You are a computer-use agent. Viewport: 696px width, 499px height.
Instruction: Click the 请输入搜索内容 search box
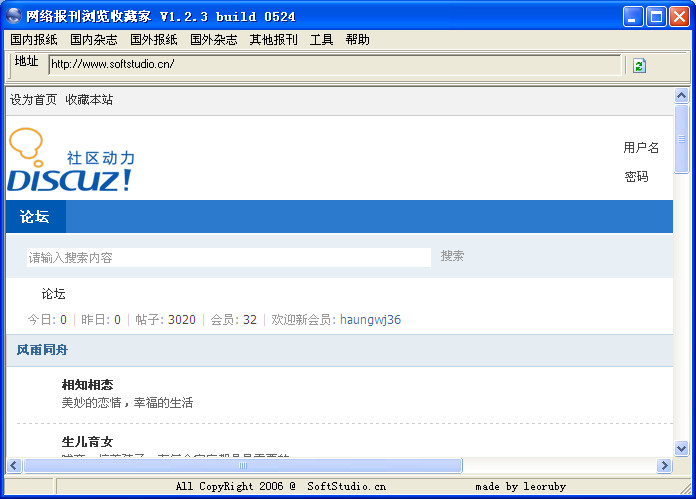click(x=229, y=257)
